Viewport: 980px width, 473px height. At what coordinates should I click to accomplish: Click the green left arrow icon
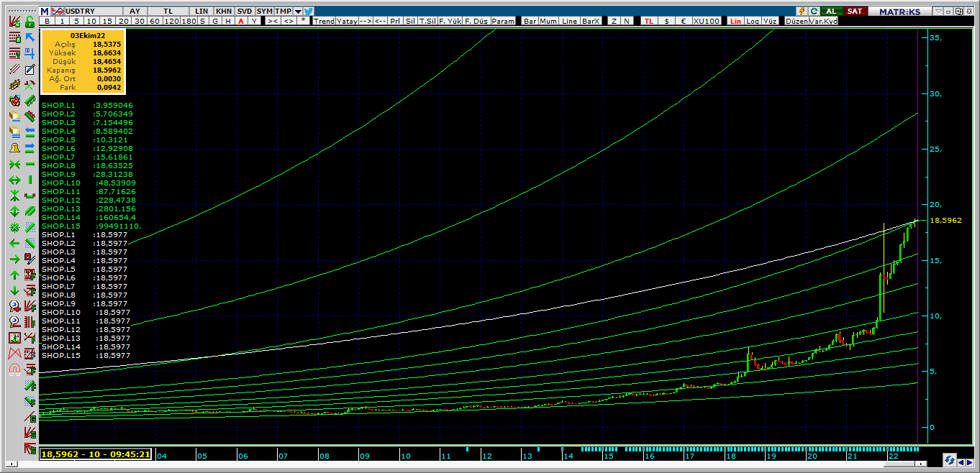14,242
